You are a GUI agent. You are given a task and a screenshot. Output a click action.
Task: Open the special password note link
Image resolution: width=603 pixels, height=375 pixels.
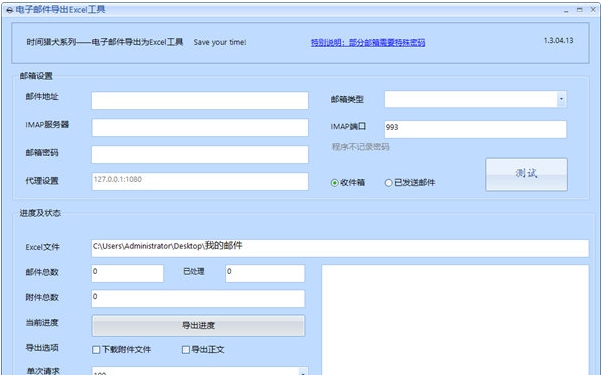tap(368, 42)
